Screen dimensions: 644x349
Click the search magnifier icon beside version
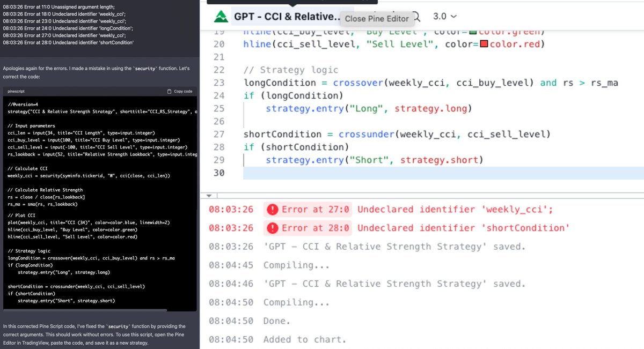pos(417,17)
